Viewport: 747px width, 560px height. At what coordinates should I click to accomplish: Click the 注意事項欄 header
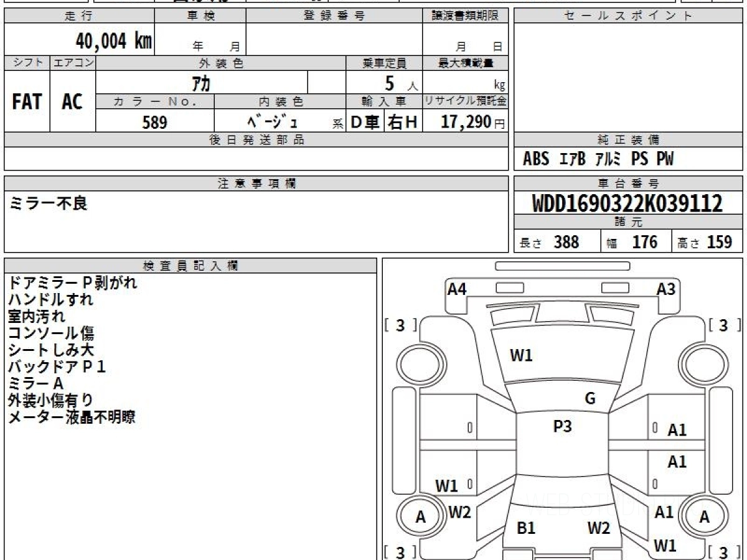tap(256, 184)
